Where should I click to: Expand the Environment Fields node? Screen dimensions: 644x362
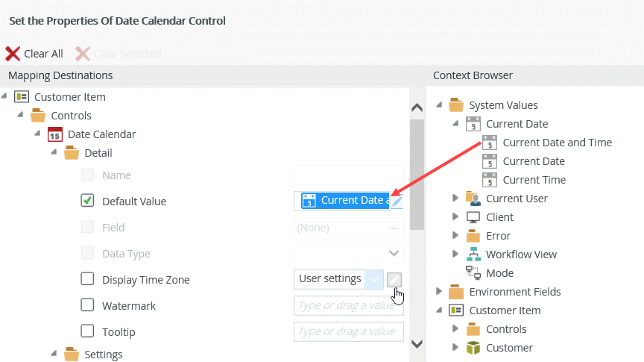point(439,292)
